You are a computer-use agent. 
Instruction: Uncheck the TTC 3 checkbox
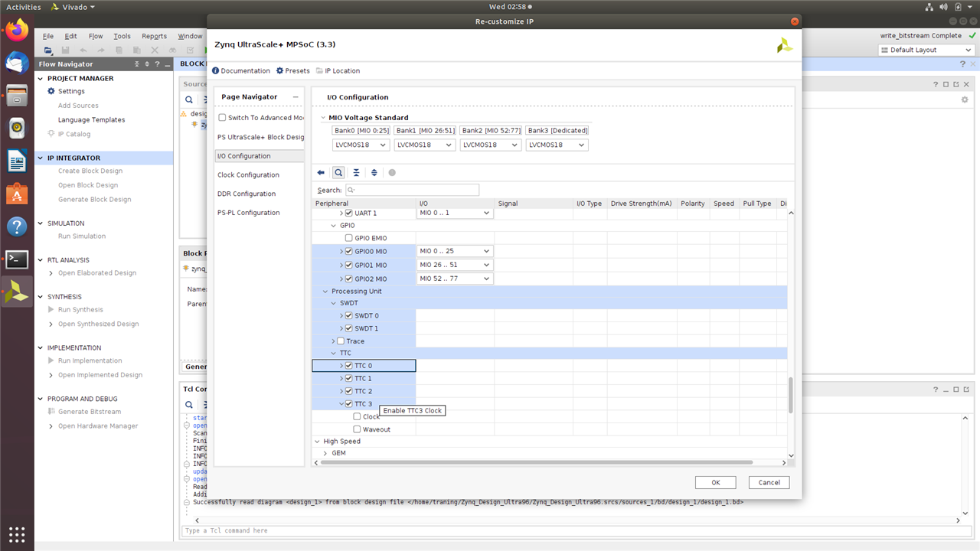[x=349, y=404]
